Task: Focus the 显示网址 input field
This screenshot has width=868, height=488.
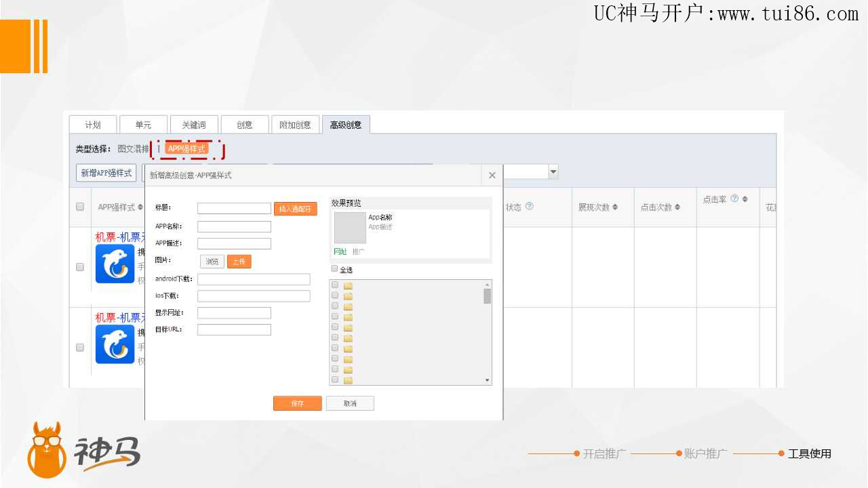Action: coord(234,313)
